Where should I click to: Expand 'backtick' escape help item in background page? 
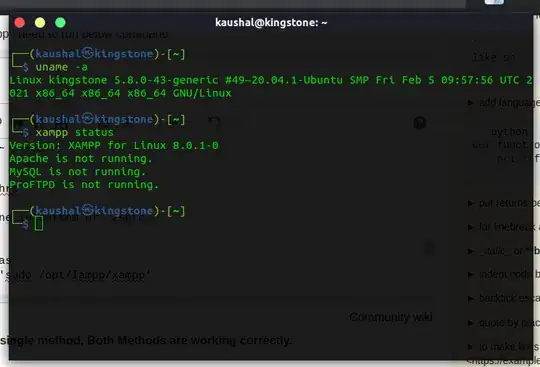click(x=504, y=298)
